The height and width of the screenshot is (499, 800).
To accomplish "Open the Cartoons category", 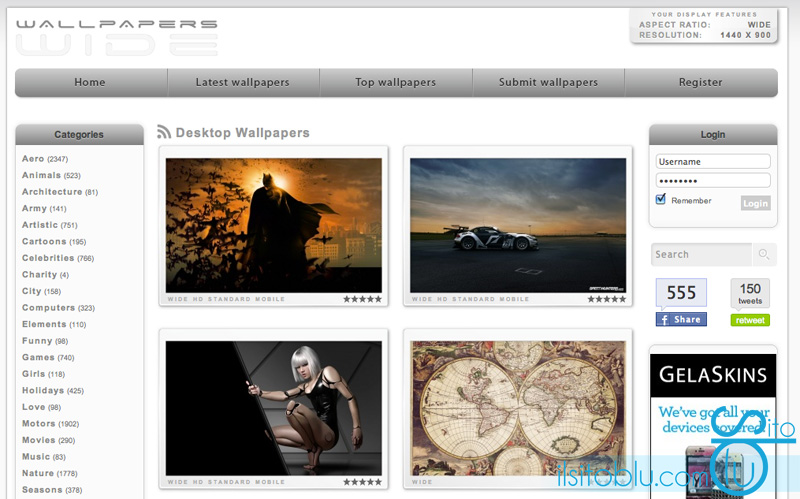I will 54,241.
